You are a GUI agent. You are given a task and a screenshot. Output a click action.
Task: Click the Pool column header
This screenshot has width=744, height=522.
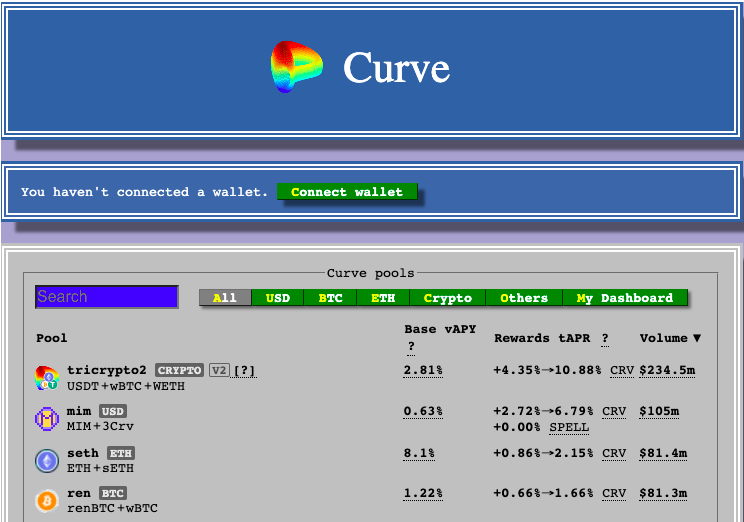pyautogui.click(x=52, y=338)
